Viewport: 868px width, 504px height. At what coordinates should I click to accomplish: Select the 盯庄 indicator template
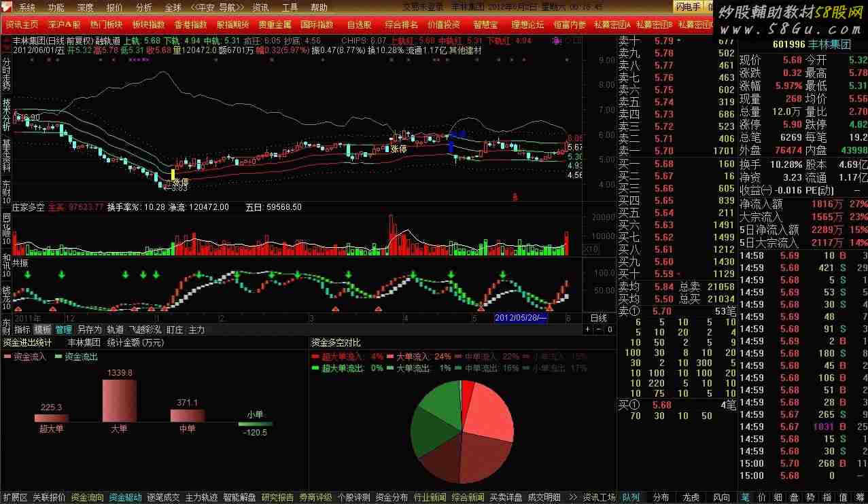[175, 329]
